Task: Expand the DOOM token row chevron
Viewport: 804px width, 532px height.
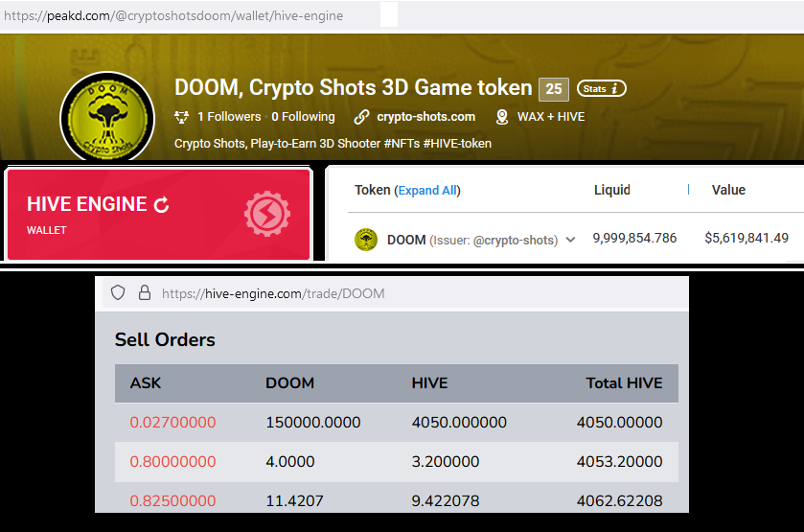Action: pos(570,240)
